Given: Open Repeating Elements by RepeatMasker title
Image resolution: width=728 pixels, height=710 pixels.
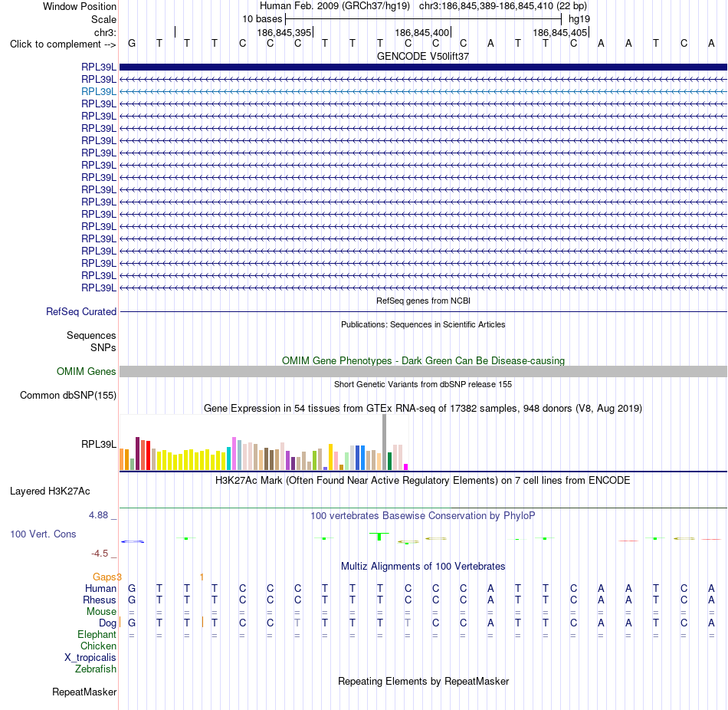Looking at the screenshot, I should tap(423, 682).
